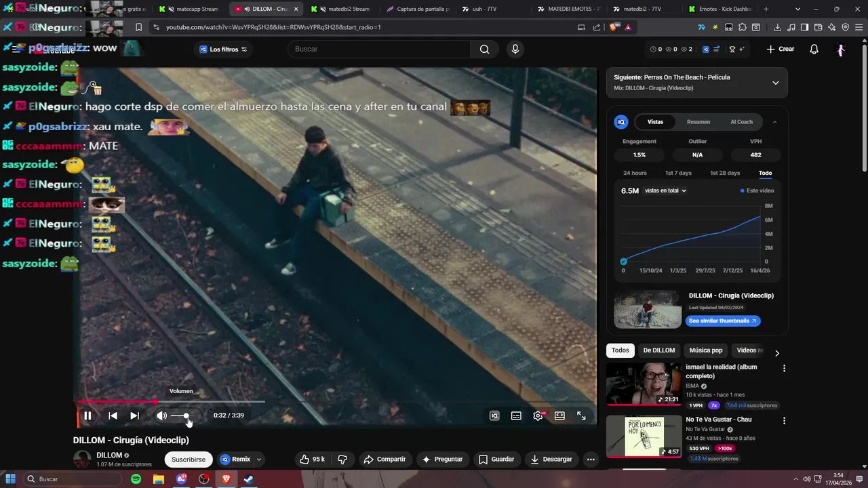Screen dimensions: 868x488
Task: Click the Compartir share button
Action: tap(384, 459)
